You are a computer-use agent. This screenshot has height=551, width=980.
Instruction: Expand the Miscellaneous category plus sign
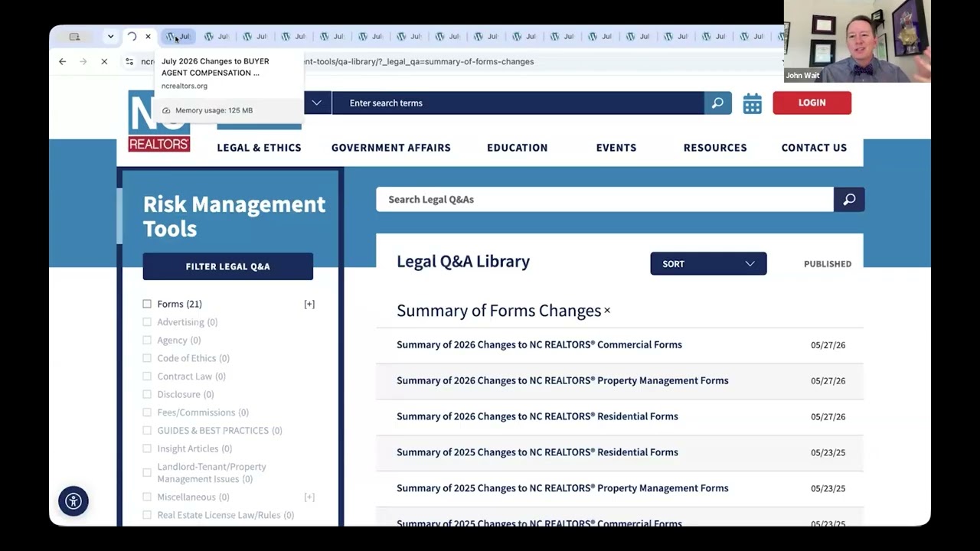click(309, 497)
